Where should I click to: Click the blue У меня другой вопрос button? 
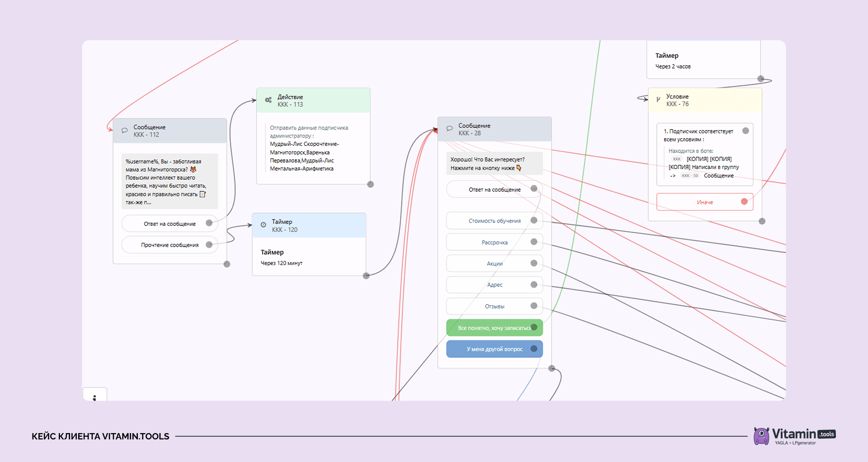[x=495, y=349]
